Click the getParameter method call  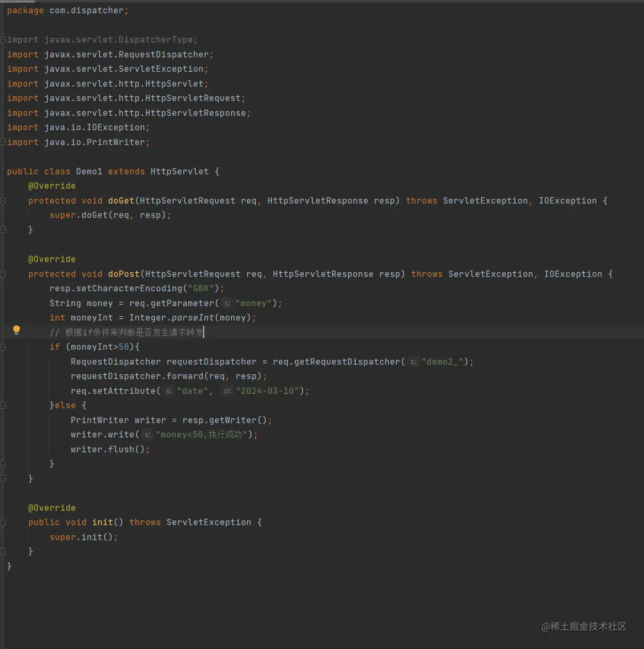tap(182, 304)
